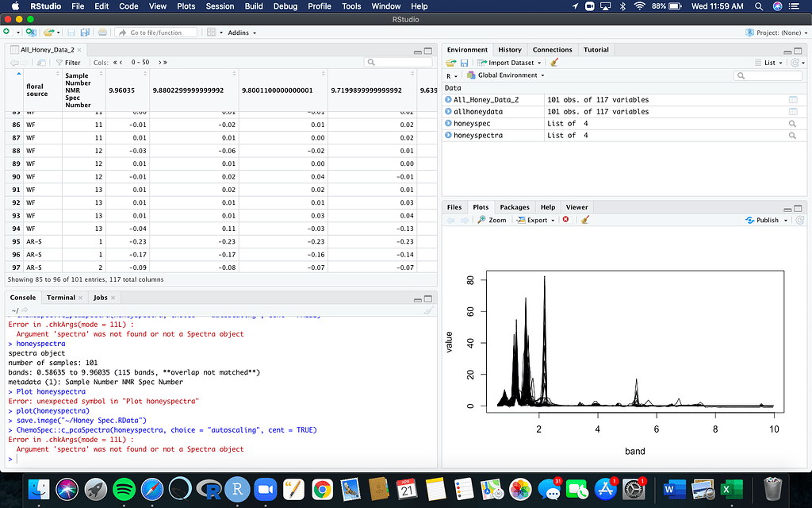
Task: Save workspace with Environment floppy disk icon
Action: pos(464,62)
